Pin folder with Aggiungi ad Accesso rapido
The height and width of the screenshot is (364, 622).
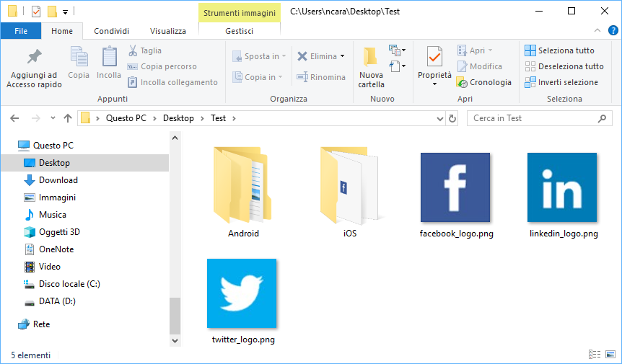[34, 68]
